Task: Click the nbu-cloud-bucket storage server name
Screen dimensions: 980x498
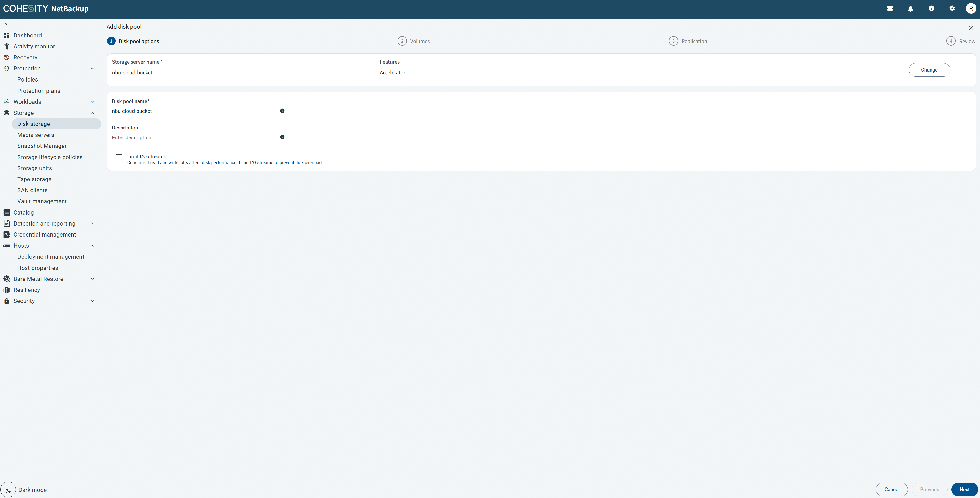Action: pyautogui.click(x=132, y=73)
